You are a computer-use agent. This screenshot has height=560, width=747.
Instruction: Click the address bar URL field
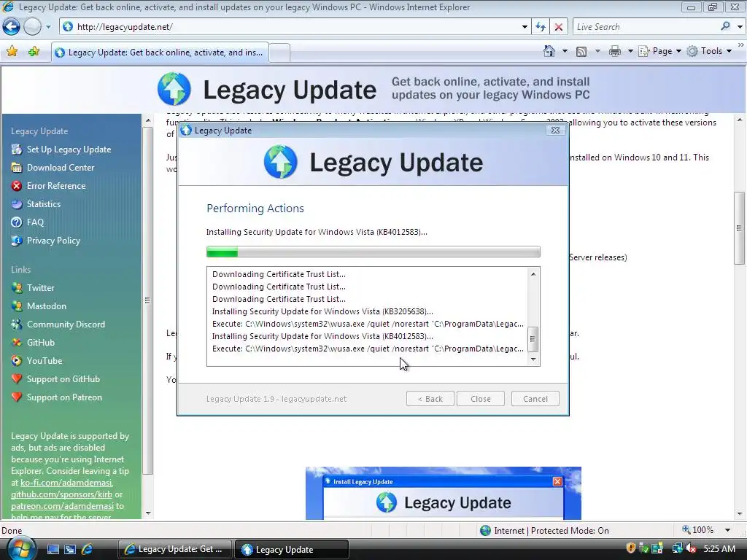point(290,27)
